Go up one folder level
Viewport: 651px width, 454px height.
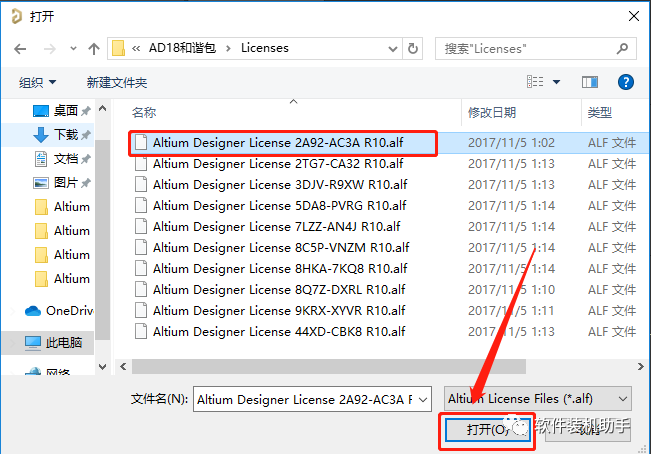pos(94,49)
